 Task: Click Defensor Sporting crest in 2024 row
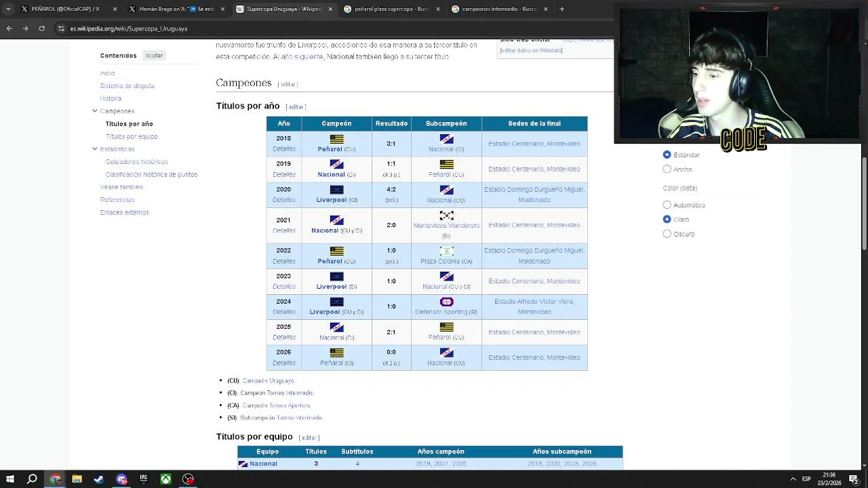[446, 302]
